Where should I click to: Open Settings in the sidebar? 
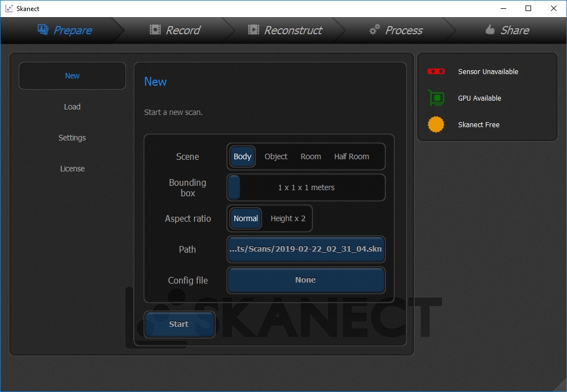(x=72, y=138)
